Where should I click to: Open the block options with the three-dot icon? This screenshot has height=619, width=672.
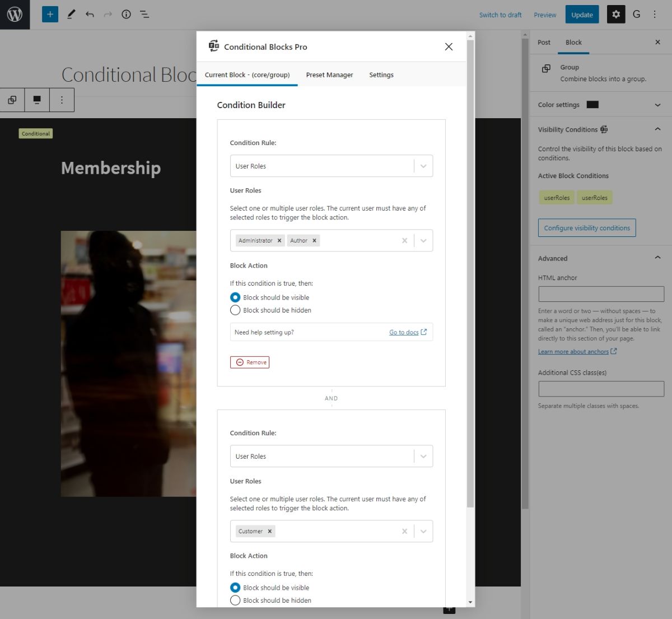coord(62,100)
